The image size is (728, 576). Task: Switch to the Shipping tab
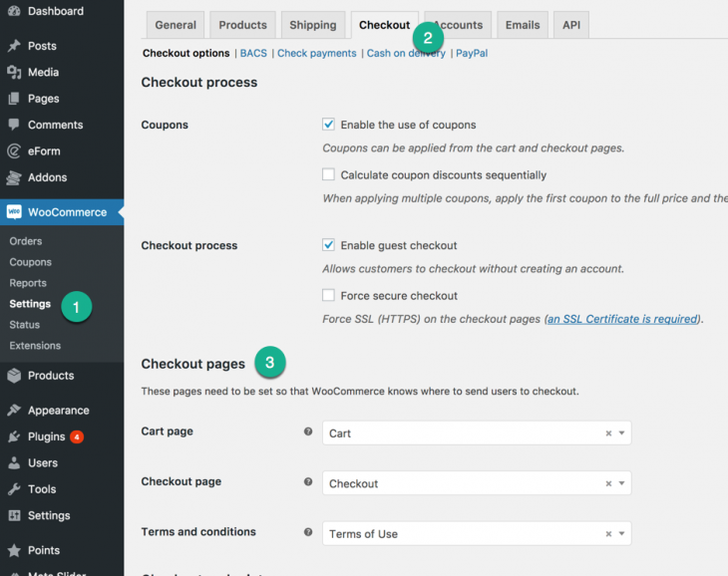point(313,25)
